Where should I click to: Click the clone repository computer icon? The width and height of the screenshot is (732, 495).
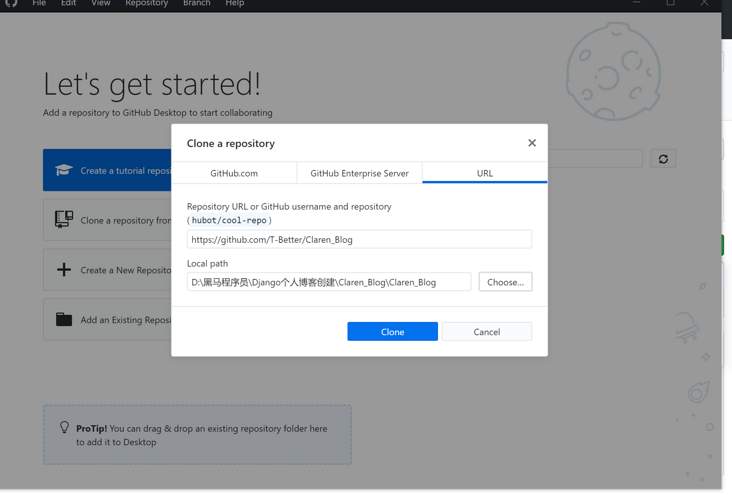point(64,219)
